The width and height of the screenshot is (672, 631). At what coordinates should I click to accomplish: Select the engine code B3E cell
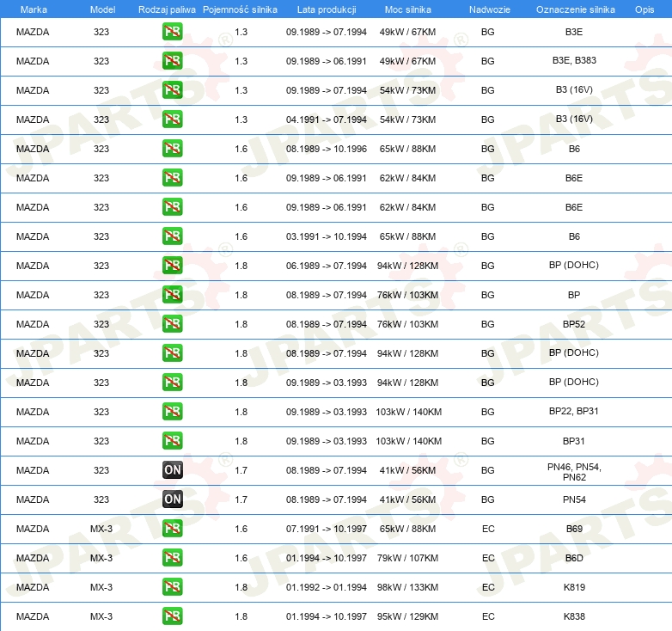[x=574, y=32]
